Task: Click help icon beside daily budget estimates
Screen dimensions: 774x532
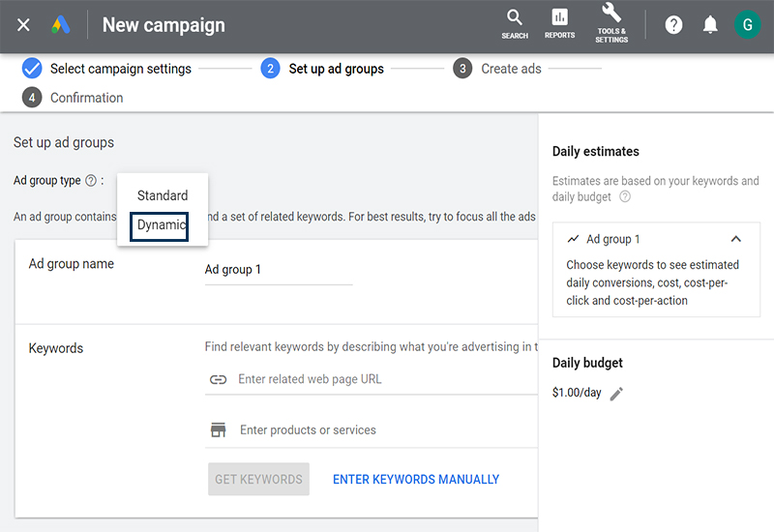Action: click(x=625, y=197)
